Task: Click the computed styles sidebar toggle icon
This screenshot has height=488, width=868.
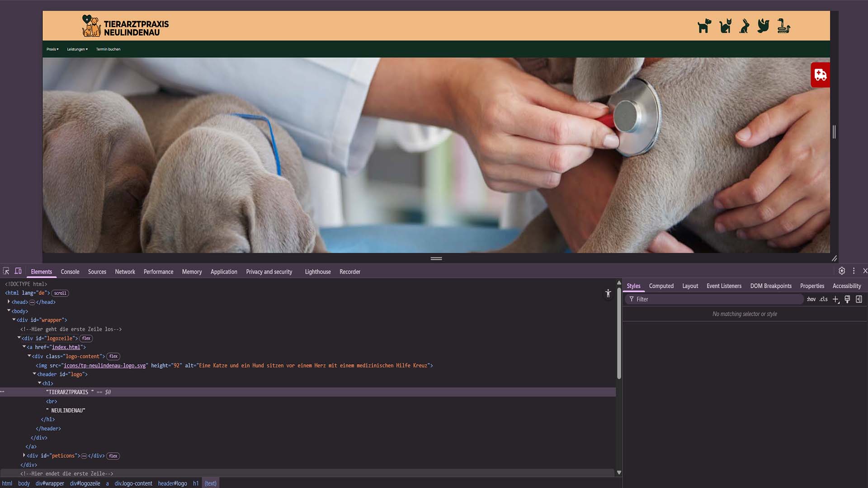Action: [859, 299]
